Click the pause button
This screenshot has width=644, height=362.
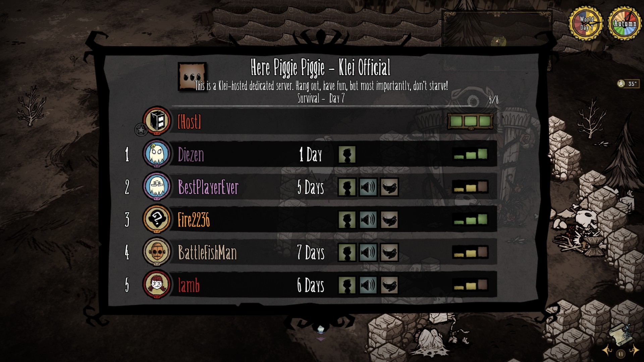click(621, 354)
